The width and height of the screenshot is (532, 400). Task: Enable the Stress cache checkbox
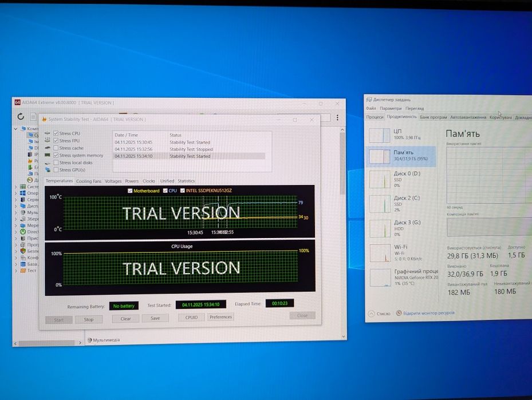pyautogui.click(x=56, y=148)
